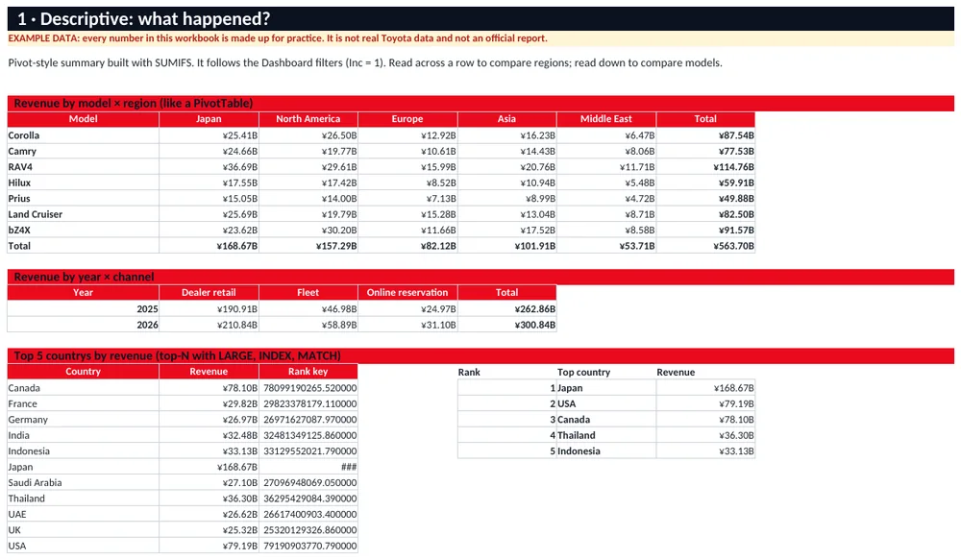961x560 pixels.
Task: Select rank key 78099190265.520000
Action: pos(308,388)
